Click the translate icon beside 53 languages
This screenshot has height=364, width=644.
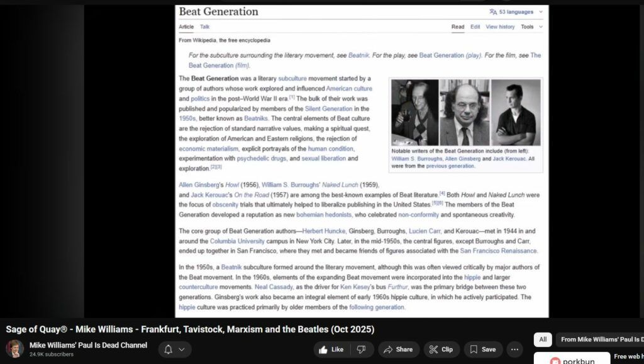pos(493,11)
